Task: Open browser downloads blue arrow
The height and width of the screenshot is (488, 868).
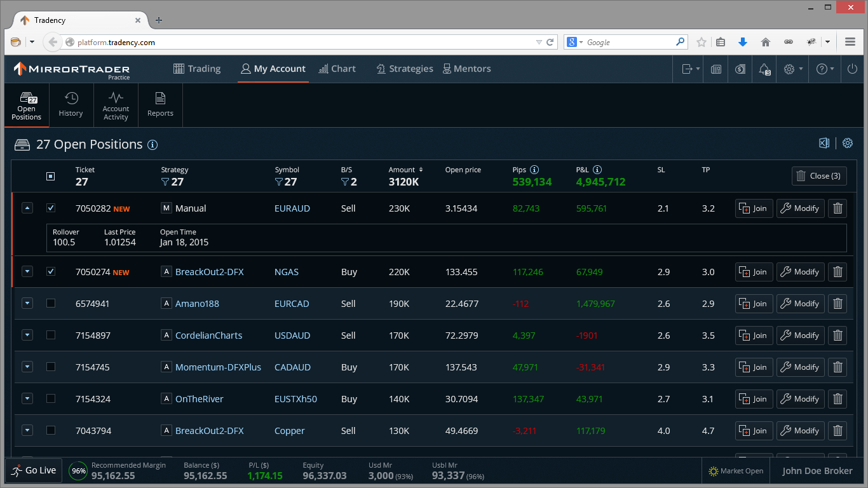Action: point(743,43)
